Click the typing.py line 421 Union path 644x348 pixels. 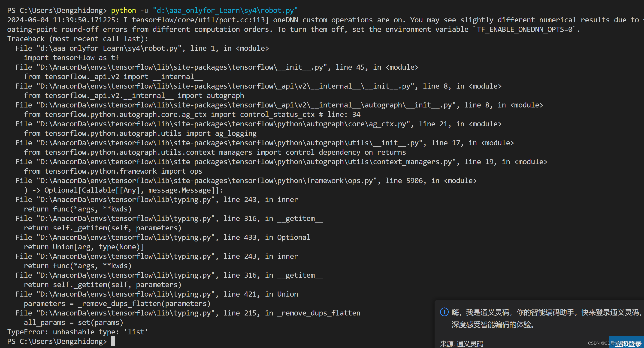(125, 294)
